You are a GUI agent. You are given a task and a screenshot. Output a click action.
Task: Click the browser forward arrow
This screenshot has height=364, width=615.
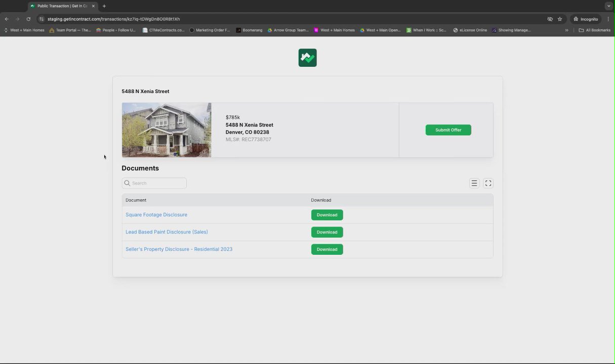point(17,19)
